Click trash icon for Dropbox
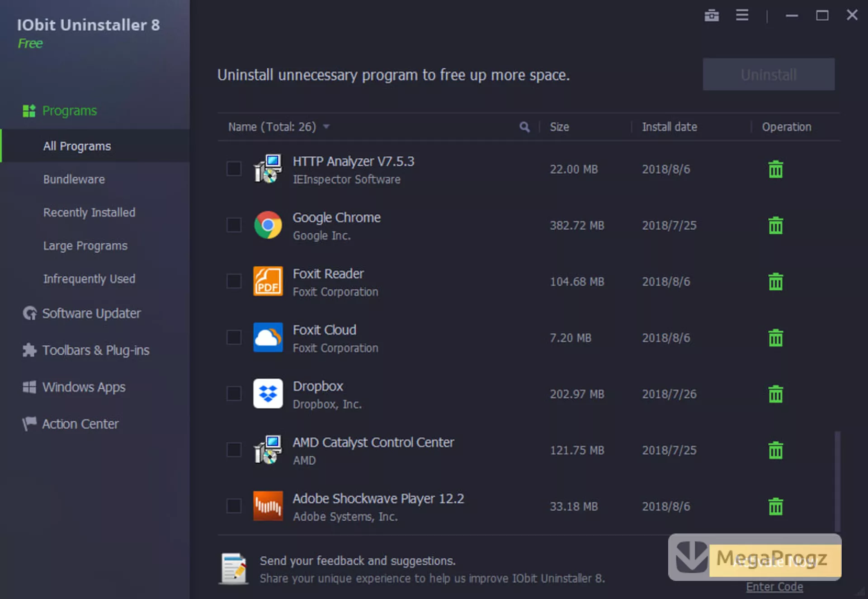868x599 pixels. tap(775, 394)
